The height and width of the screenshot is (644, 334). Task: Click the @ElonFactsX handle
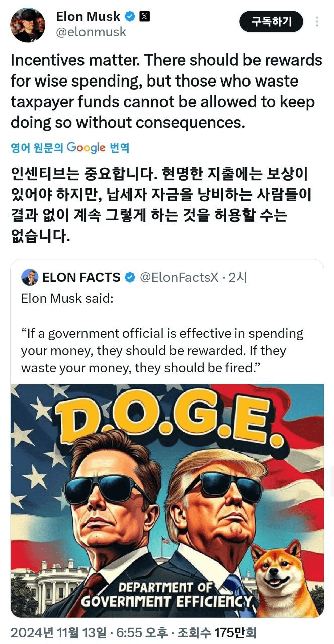click(178, 277)
